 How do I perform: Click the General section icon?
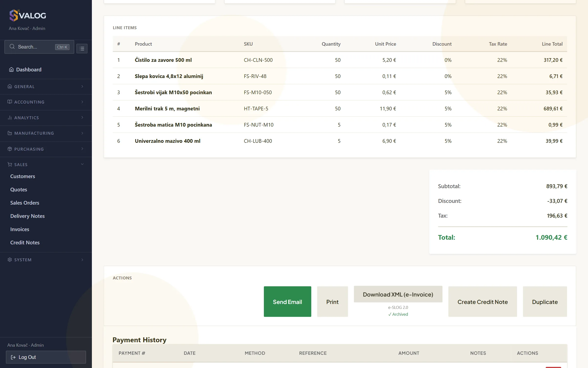coord(10,86)
